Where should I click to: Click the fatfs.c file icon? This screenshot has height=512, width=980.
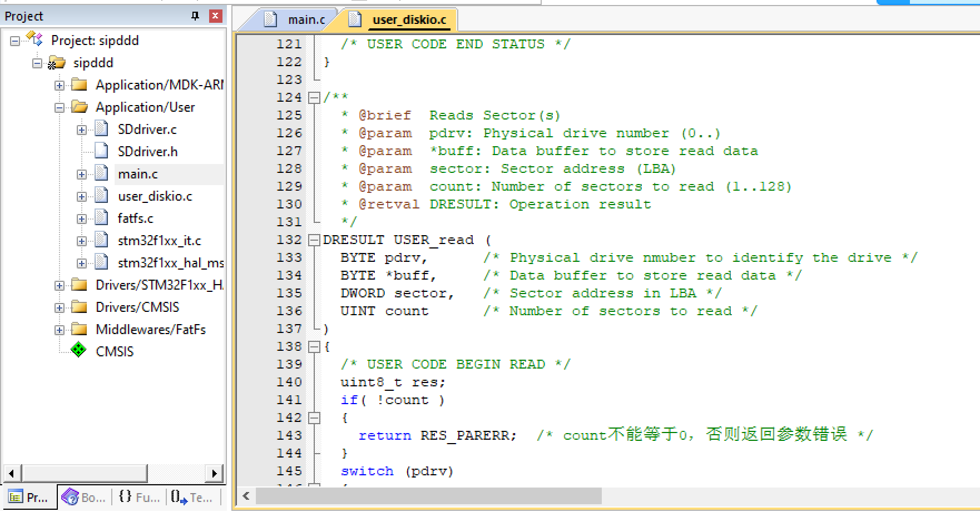coord(101,218)
